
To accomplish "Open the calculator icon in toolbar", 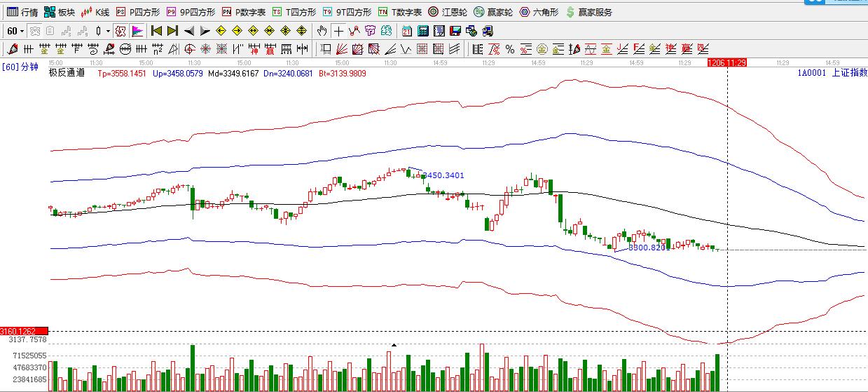I will [x=423, y=31].
